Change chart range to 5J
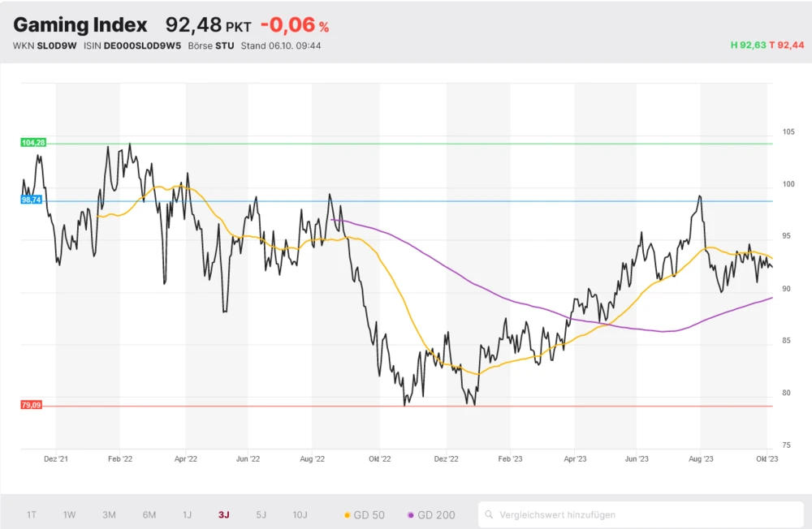812x529 pixels. click(x=261, y=514)
